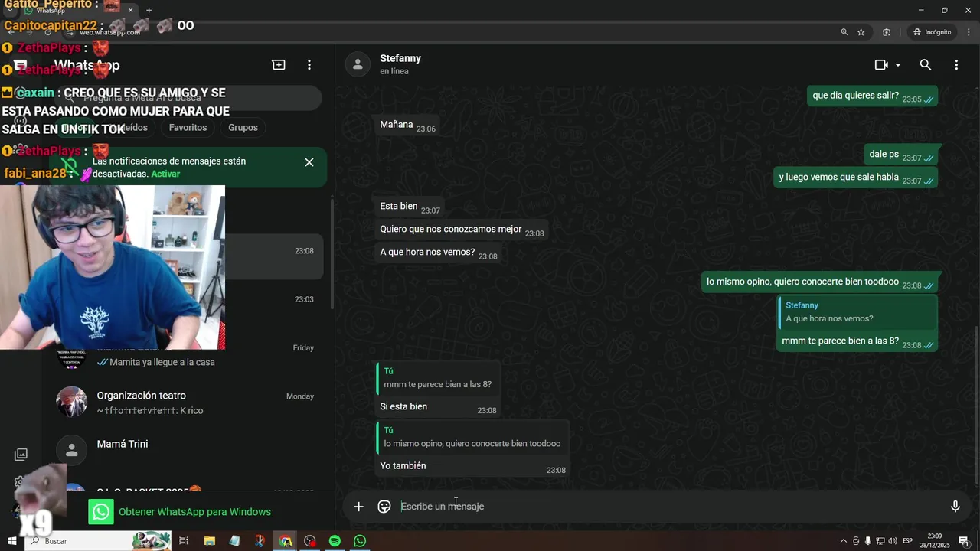Search within the Stefanny chat
This screenshot has width=980, height=551.
coord(926,65)
